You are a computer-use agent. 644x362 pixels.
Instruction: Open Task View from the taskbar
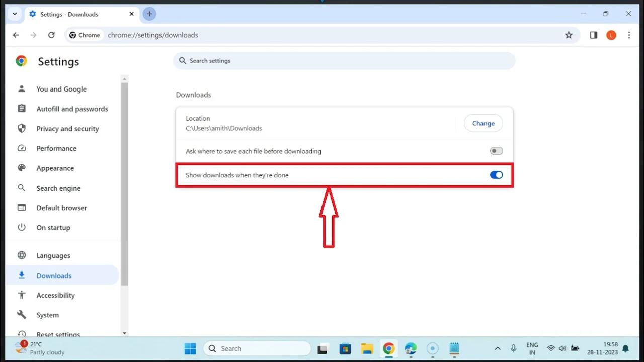pyautogui.click(x=323, y=348)
